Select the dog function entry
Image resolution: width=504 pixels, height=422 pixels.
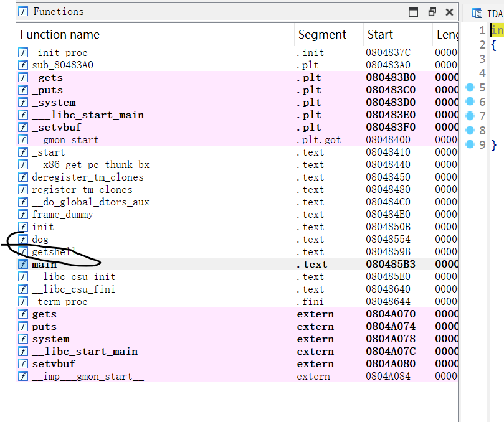[40, 240]
